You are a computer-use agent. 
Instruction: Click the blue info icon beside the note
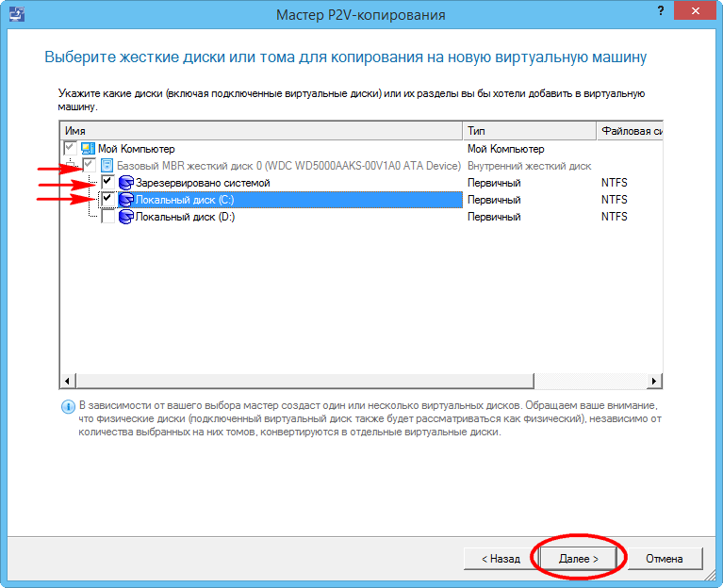pos(68,406)
